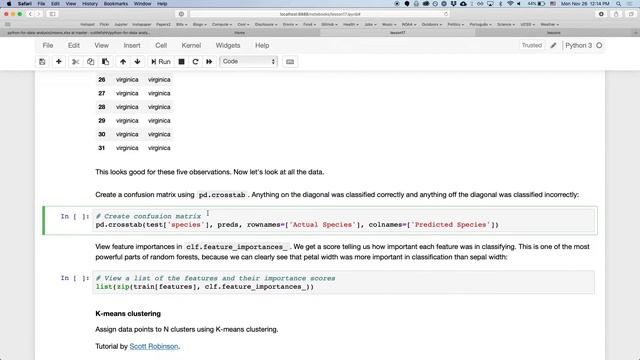The image size is (640, 360).
Task: Click Safari back navigation arrow
Action: (x=30, y=14)
